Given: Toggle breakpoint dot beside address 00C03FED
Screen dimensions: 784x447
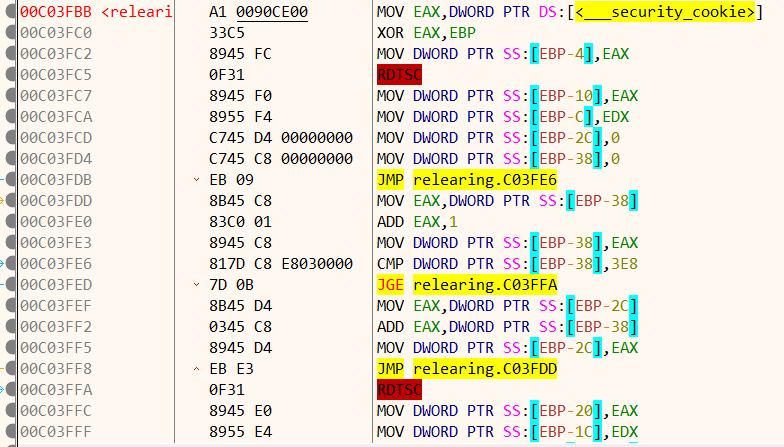Looking at the screenshot, I should (x=10, y=284).
